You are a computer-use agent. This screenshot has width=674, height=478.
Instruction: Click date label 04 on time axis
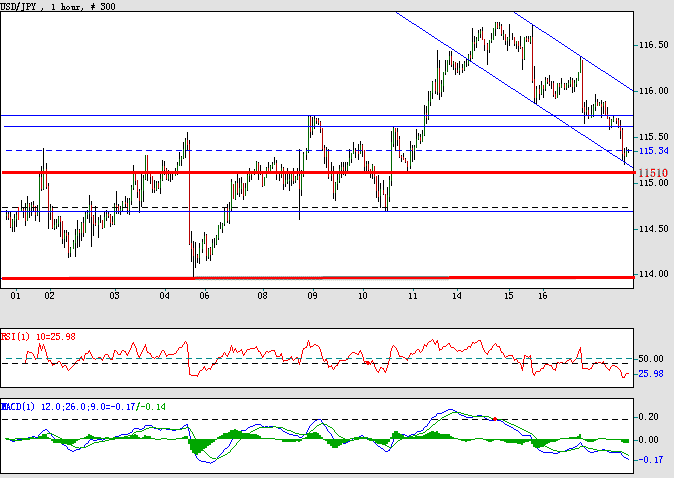164,296
